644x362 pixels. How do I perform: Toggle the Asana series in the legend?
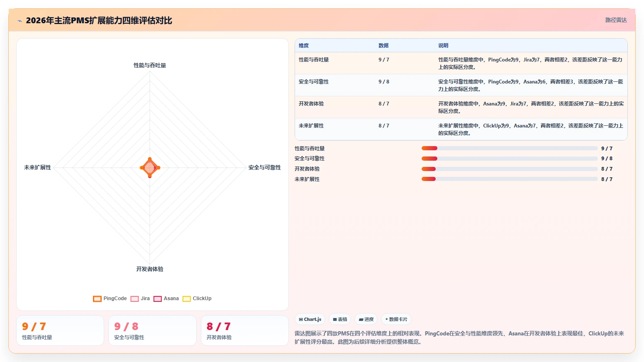166,298
